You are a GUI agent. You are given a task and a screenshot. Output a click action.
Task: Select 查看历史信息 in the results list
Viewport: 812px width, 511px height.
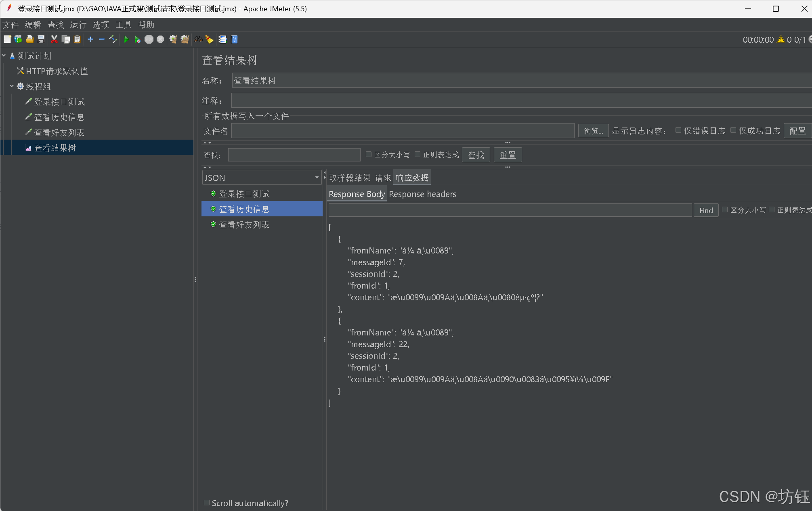click(x=262, y=209)
